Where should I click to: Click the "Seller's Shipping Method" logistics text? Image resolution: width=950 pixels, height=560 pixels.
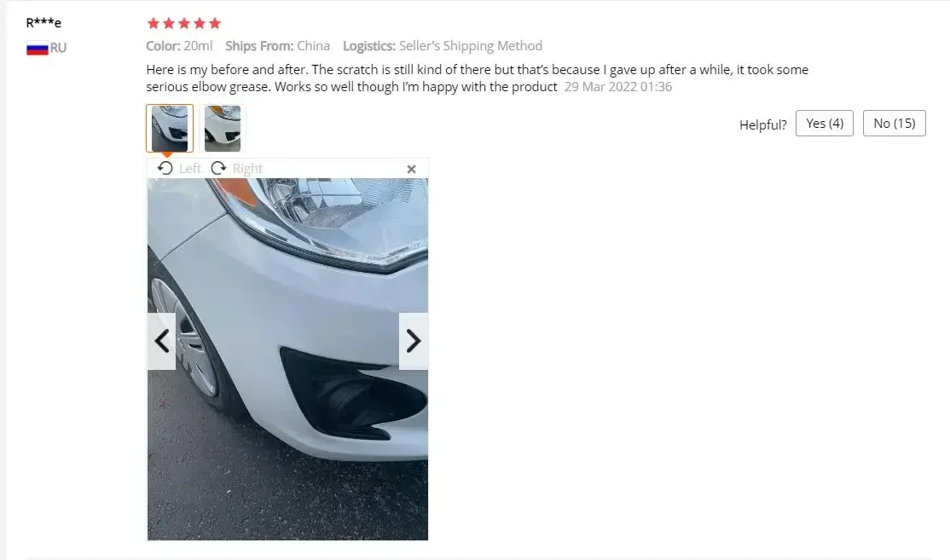click(x=471, y=46)
